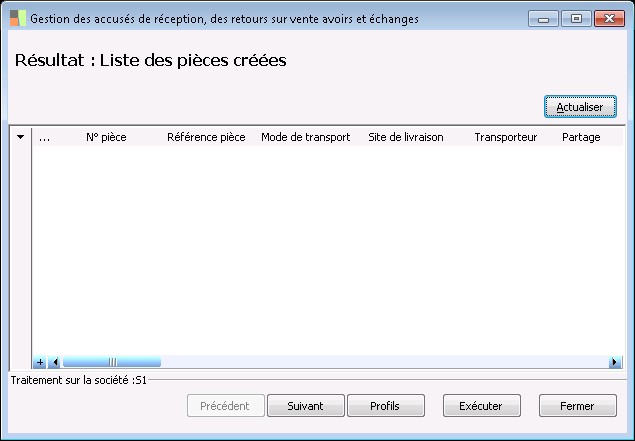Click the '...' column header
Screen dimensions: 635x441
(x=44, y=138)
